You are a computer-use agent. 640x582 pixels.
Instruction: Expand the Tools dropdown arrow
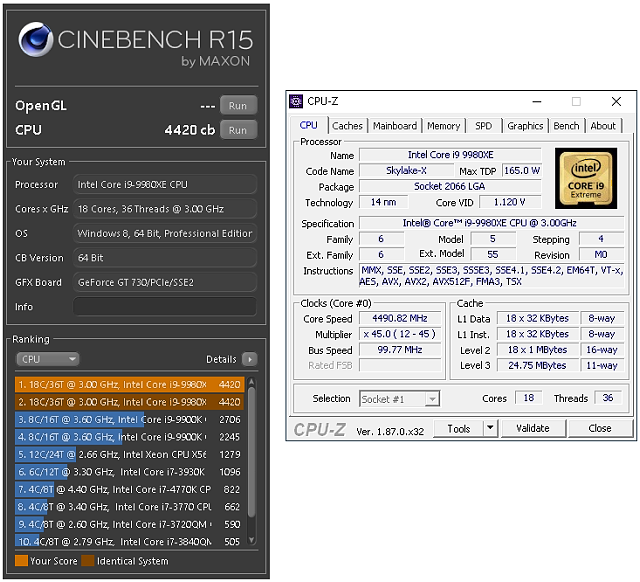(x=491, y=429)
